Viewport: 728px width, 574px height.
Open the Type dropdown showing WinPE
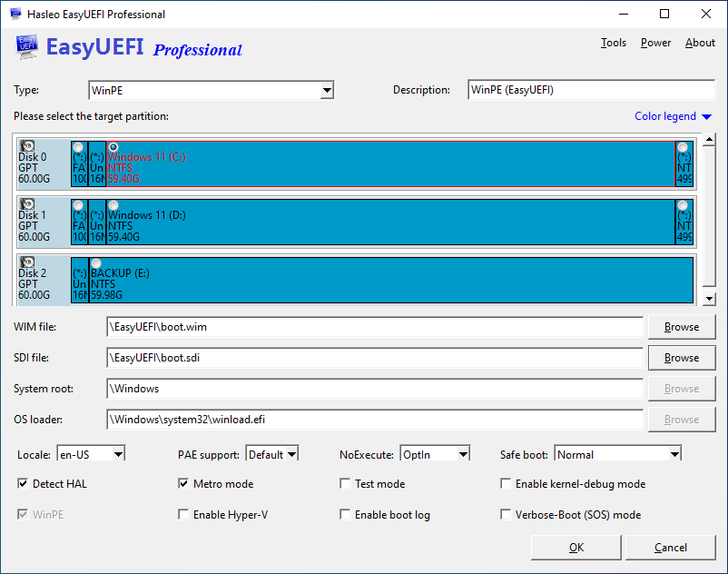[x=212, y=90]
